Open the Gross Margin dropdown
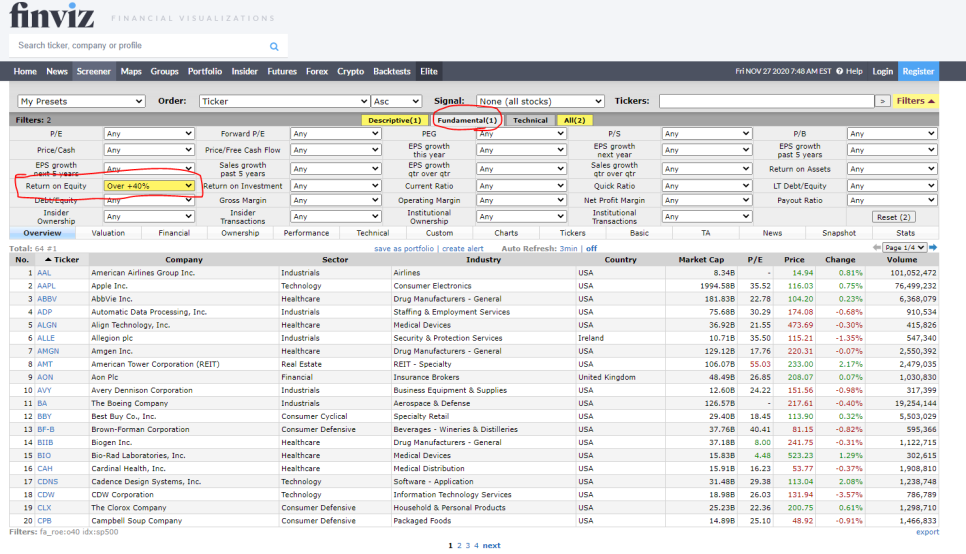 pos(335,200)
